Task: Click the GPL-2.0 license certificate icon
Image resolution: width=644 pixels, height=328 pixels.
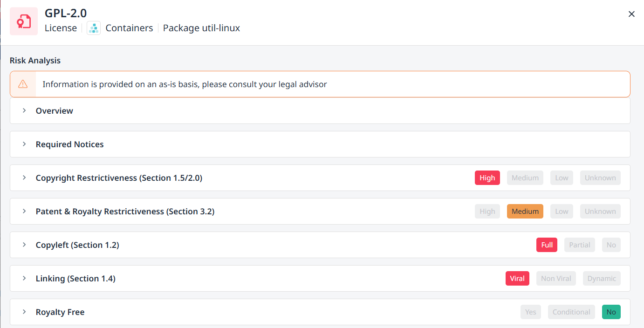Action: click(x=24, y=21)
